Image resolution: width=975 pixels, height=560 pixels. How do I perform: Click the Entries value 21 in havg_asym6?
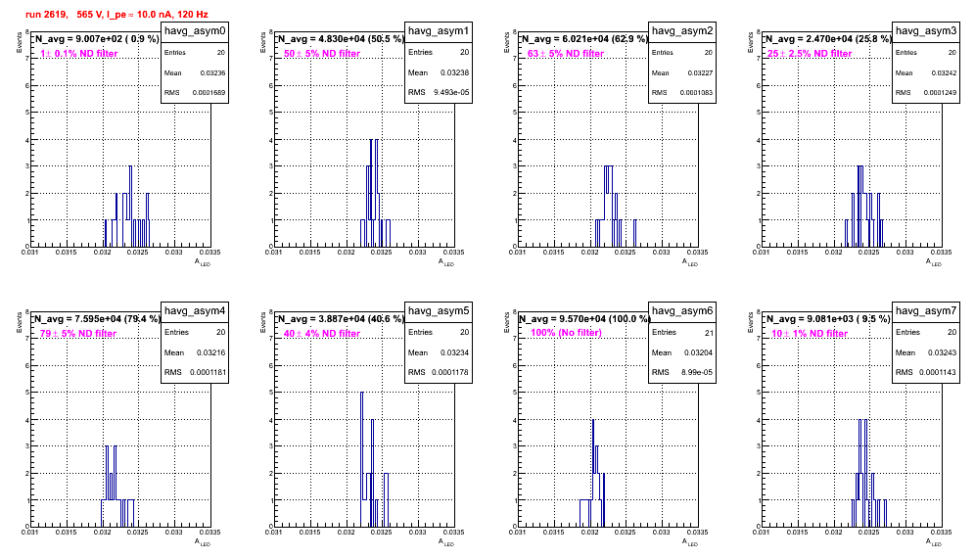click(709, 333)
